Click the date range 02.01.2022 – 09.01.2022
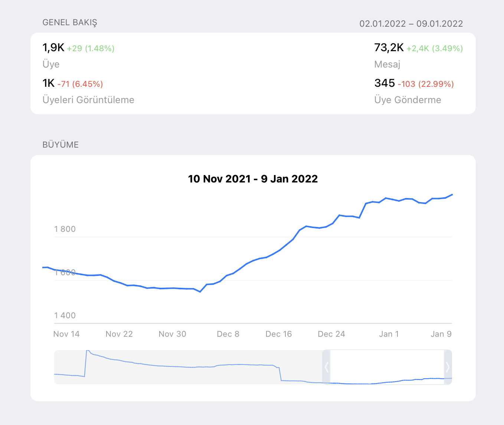Viewport: 504px width, 425px height. click(411, 24)
